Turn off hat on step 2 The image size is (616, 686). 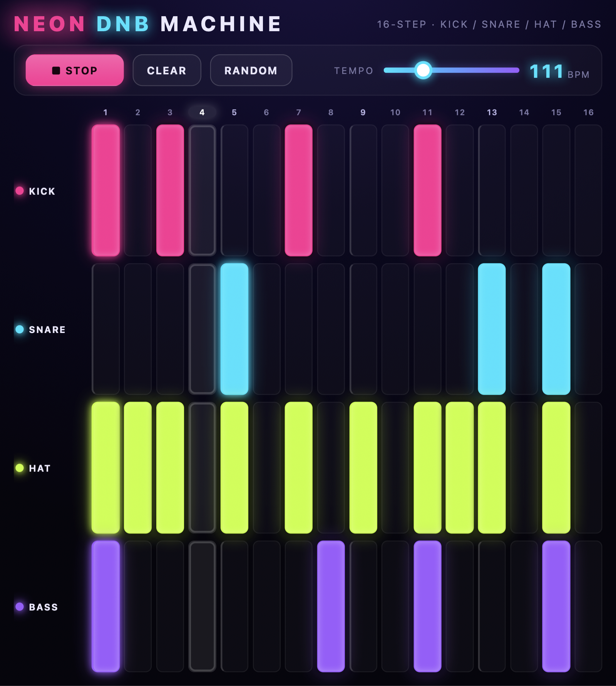(138, 468)
